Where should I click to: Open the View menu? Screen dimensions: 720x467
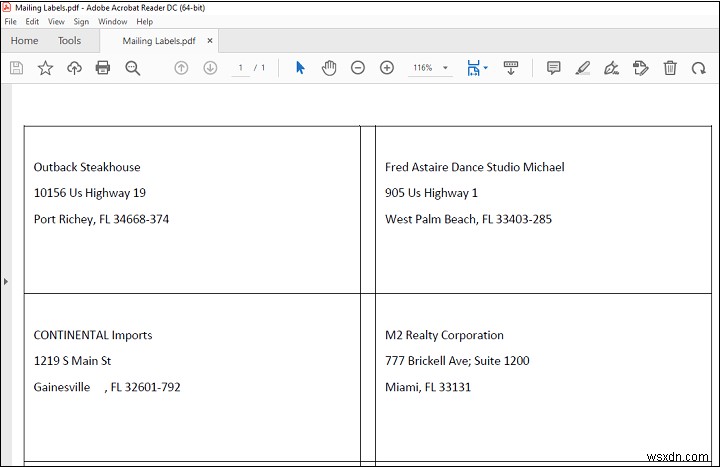coord(56,22)
